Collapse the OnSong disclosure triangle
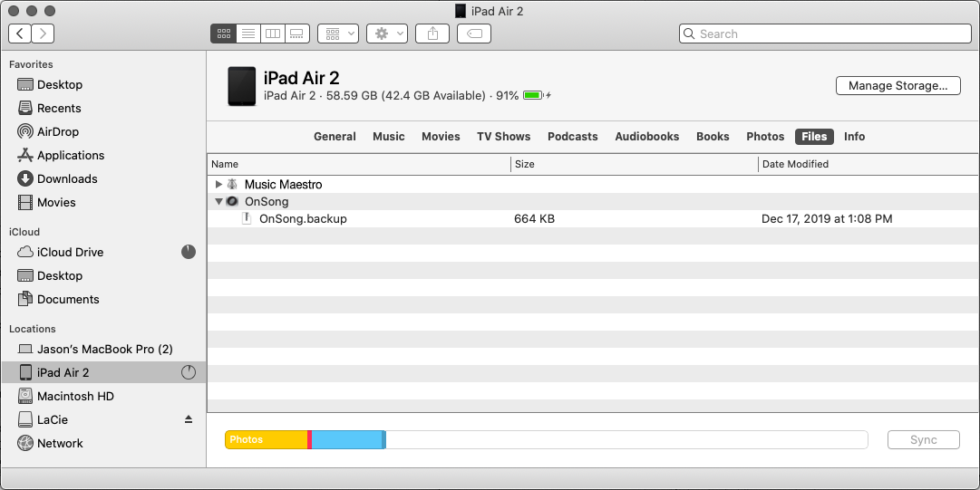 point(218,202)
